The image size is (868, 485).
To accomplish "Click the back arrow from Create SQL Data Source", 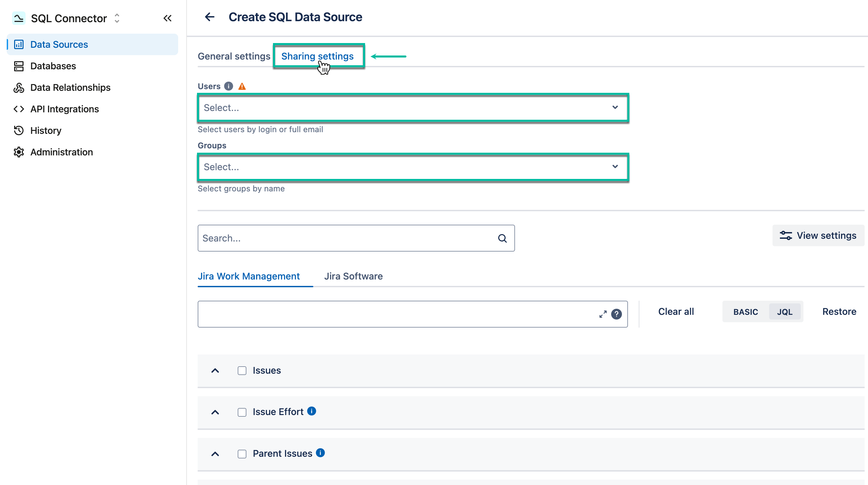I will coord(209,16).
